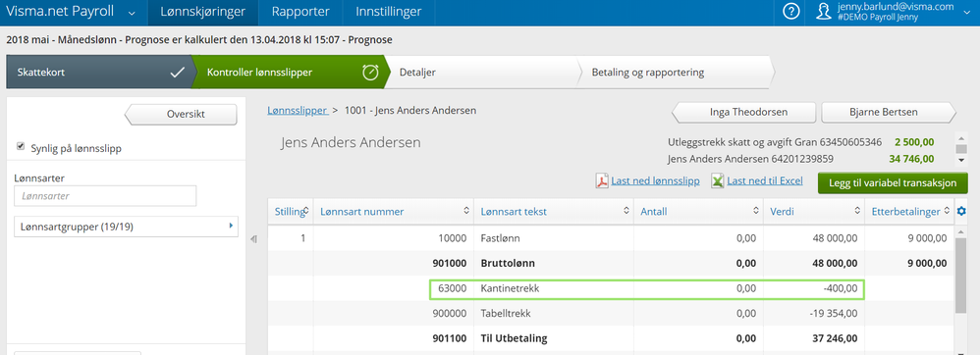Open the table column settings gear icon

point(961,212)
